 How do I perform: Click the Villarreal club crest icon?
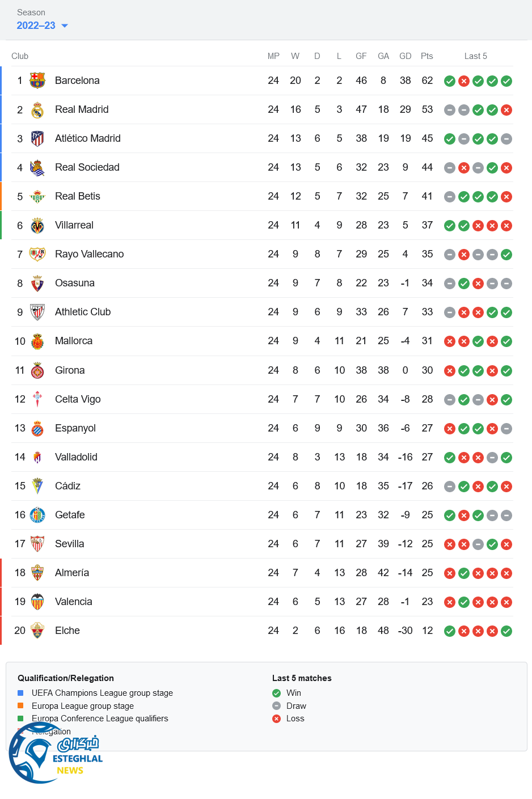point(37,225)
